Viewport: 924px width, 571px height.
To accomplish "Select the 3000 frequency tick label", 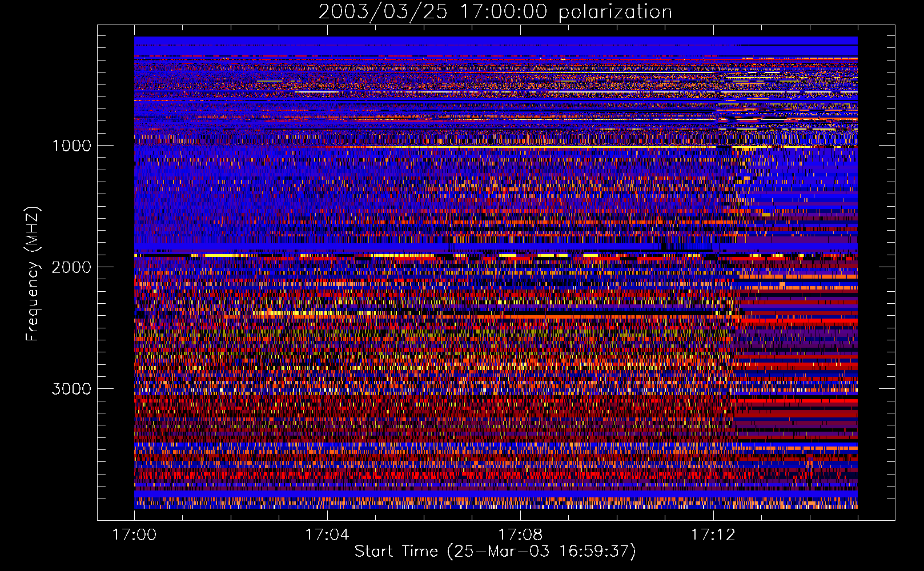I will pyautogui.click(x=71, y=389).
